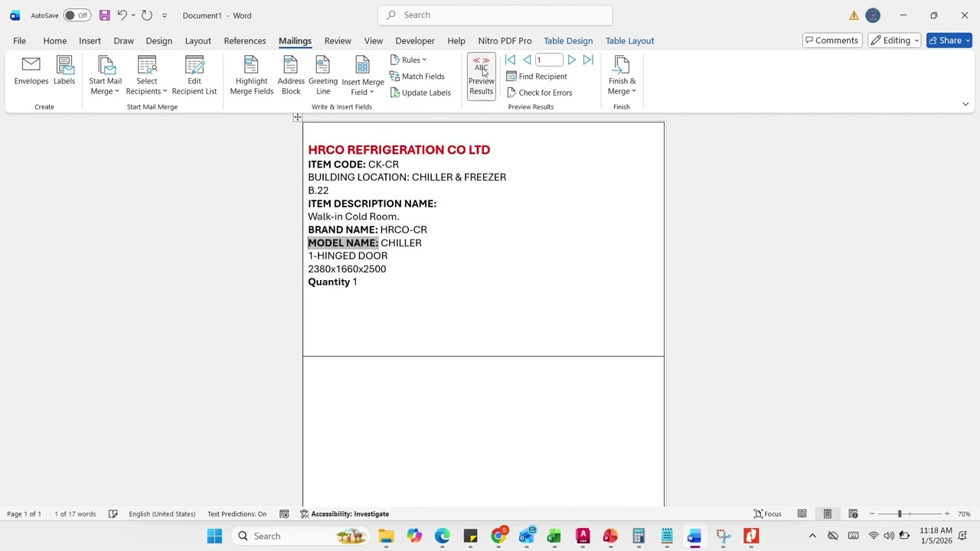Switch to Focus mode
This screenshot has width=980, height=551.
[x=767, y=514]
